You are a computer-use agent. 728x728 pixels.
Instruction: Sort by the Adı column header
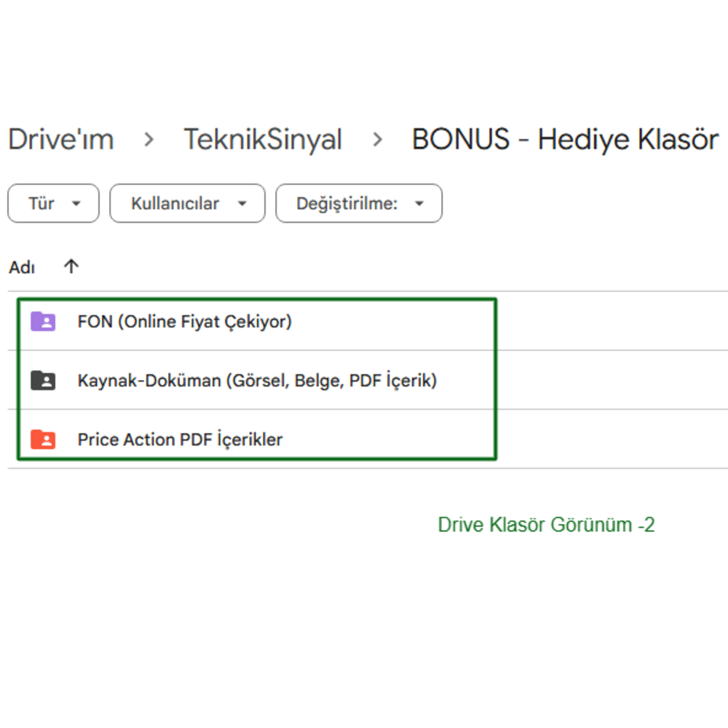coord(22,267)
